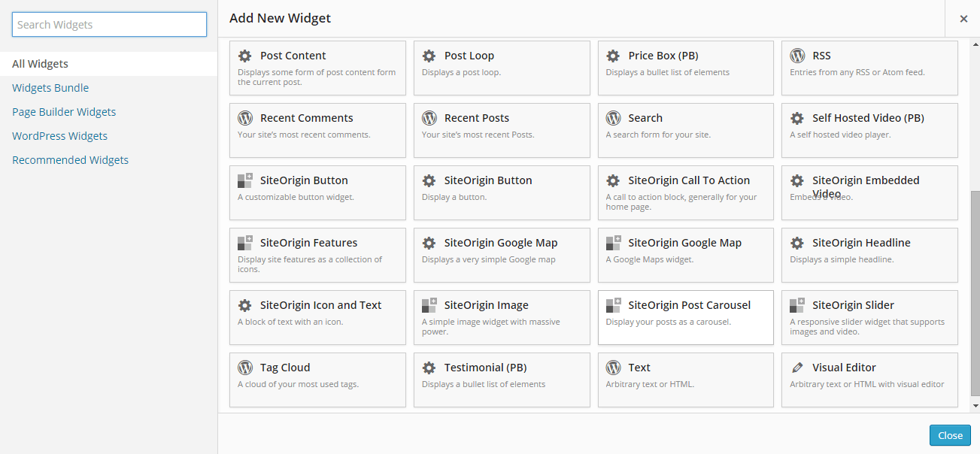Viewport: 980px width, 454px height.
Task: Add the Post Content widget title
Action: (x=293, y=56)
